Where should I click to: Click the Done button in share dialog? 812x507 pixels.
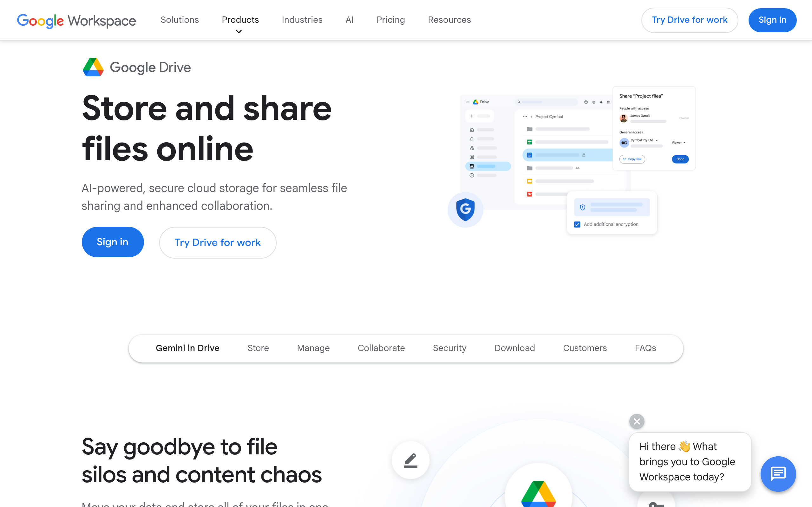tap(680, 159)
